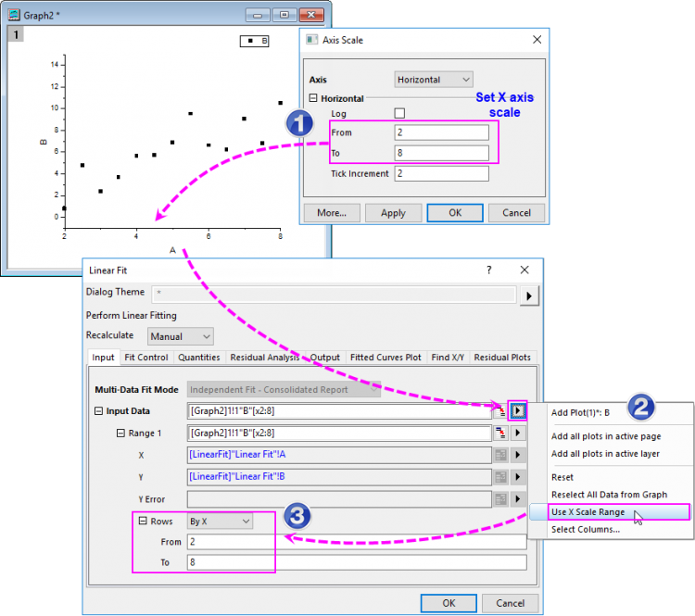Click the Y Error flyout arrow
Image resolution: width=695 pixels, height=616 pixels.
[x=517, y=499]
